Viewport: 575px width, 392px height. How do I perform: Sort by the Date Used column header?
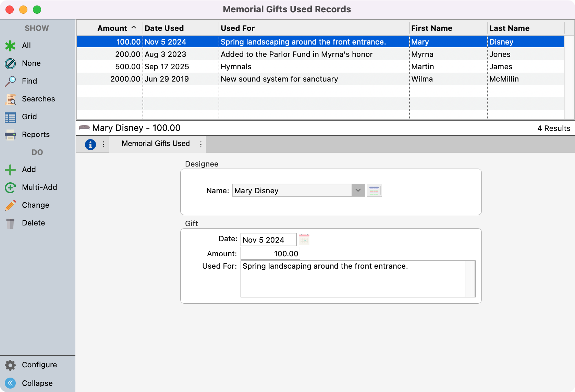point(164,28)
